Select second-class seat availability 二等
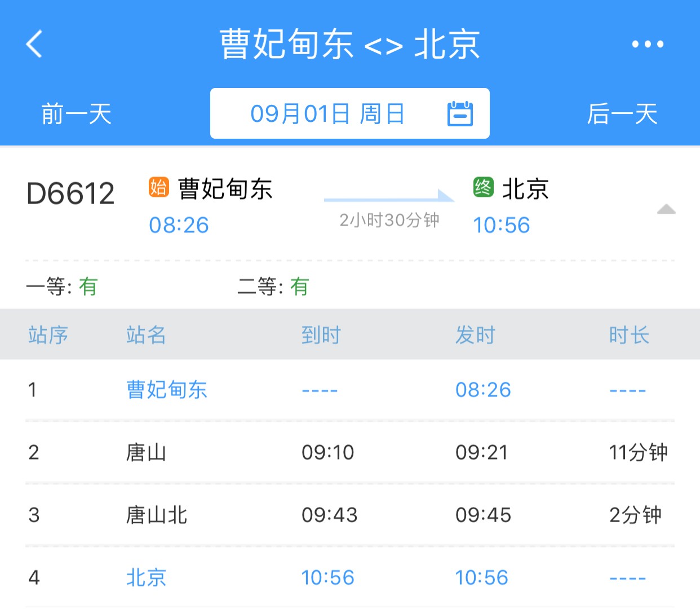The width and height of the screenshot is (700, 609). (273, 286)
